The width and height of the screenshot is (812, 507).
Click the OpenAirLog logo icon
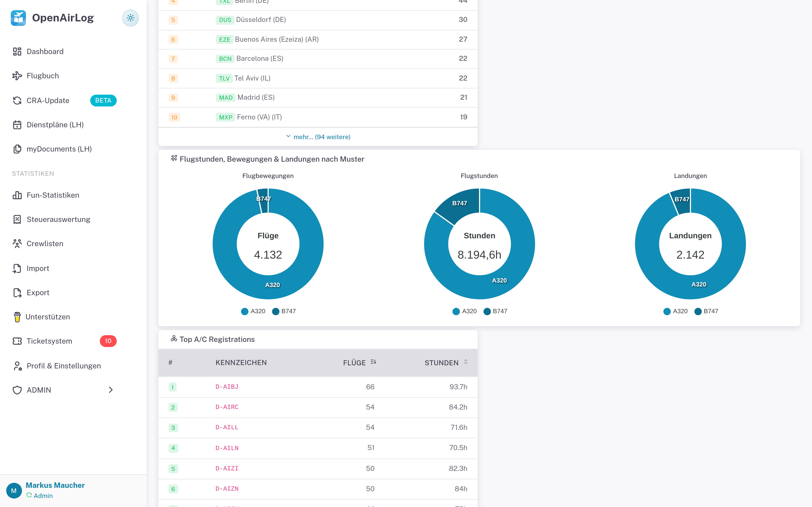coord(18,18)
